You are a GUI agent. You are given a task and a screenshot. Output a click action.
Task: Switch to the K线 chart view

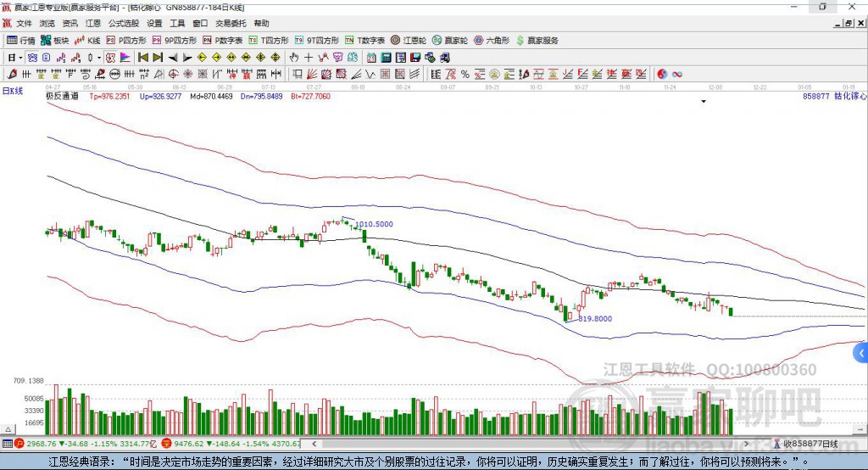click(87, 41)
